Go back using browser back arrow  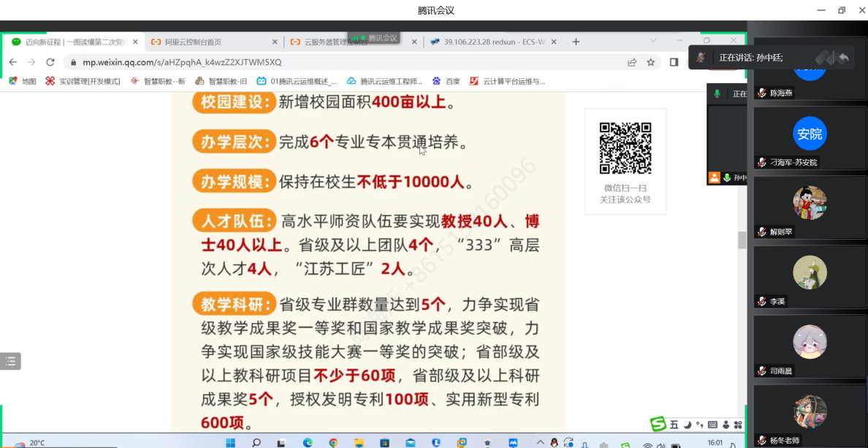13,62
